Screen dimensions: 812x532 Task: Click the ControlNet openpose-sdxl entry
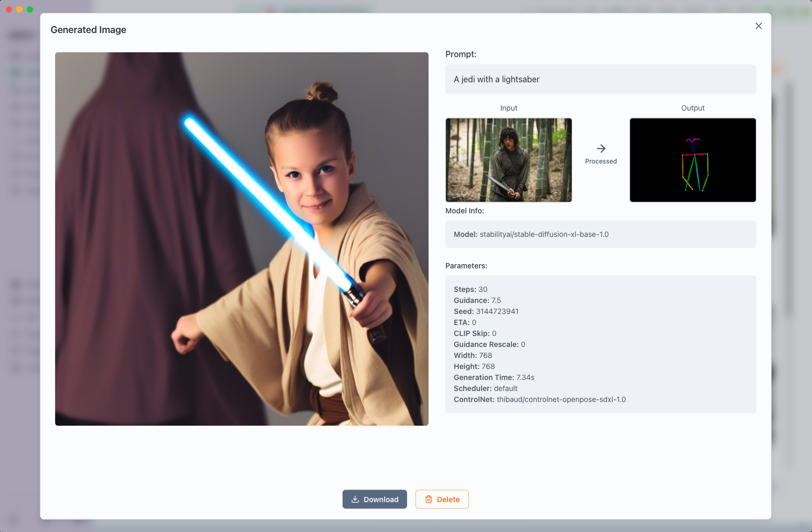point(561,399)
